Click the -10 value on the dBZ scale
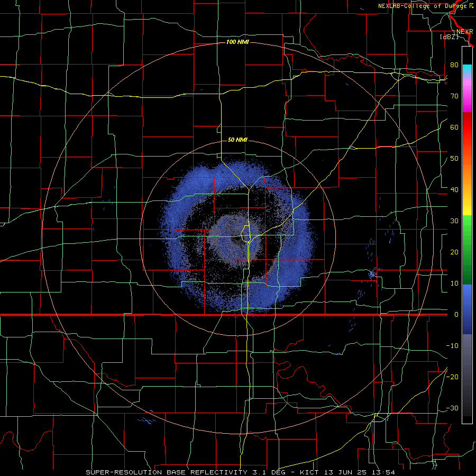476x476 pixels. pos(452,346)
